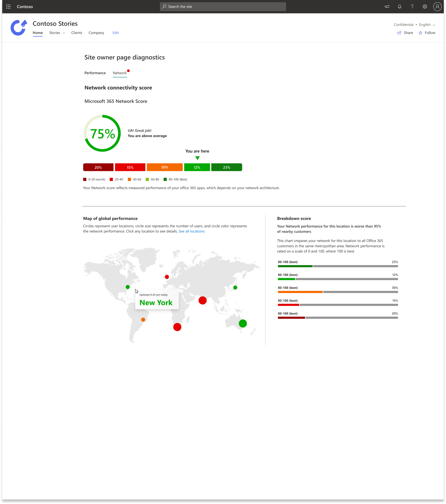
Task: Click the Edit link in navigation
Action: pos(115,33)
